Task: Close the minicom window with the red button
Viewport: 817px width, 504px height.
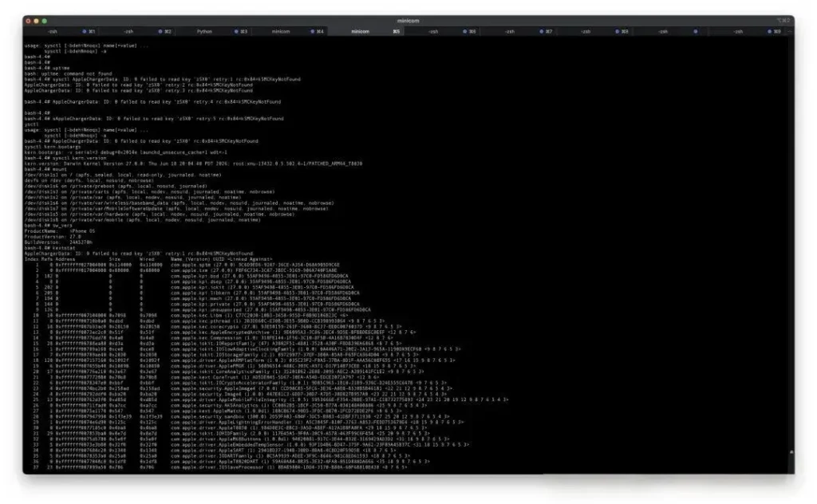Action: 28,21
